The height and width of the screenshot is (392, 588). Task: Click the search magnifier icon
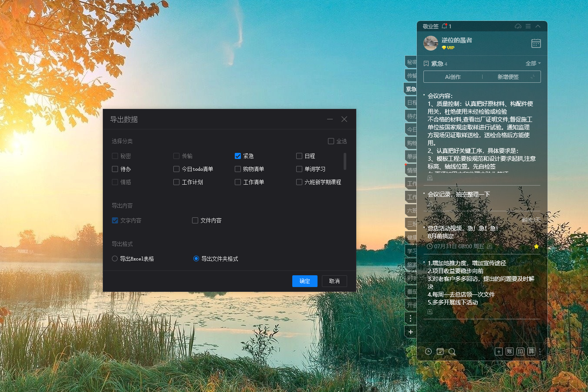[x=452, y=351]
